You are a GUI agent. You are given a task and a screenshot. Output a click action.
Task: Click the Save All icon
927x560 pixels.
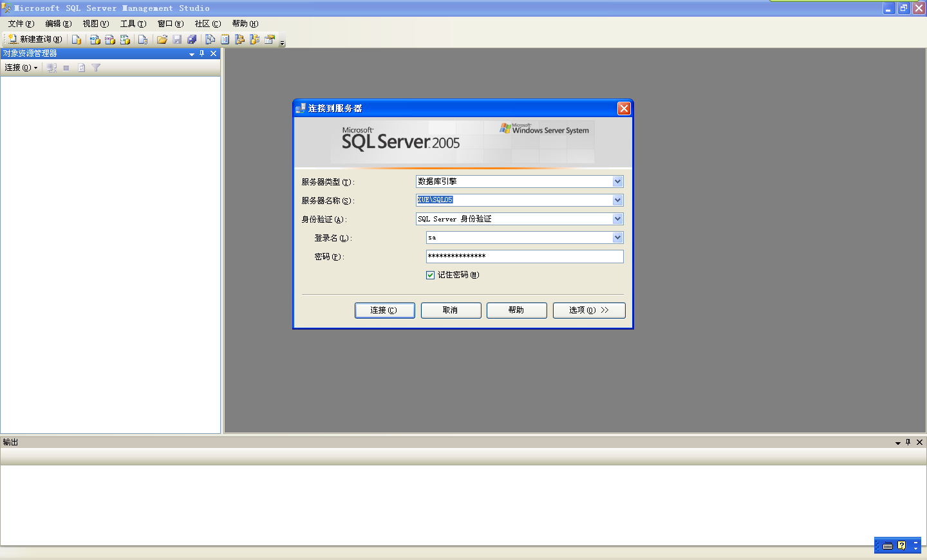[x=192, y=39]
